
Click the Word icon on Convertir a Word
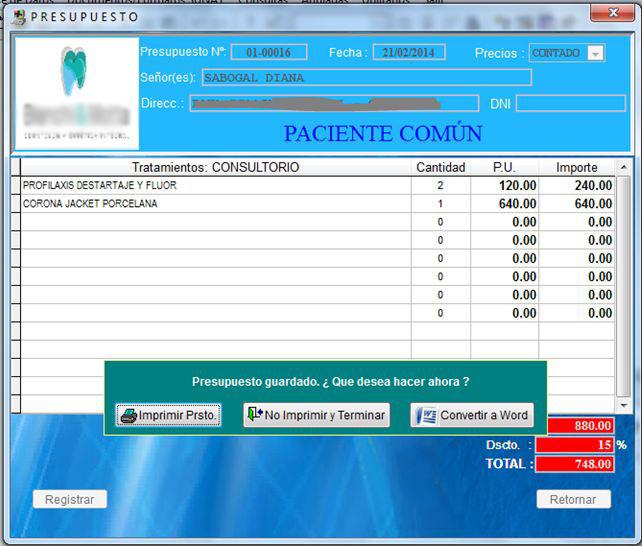(426, 416)
